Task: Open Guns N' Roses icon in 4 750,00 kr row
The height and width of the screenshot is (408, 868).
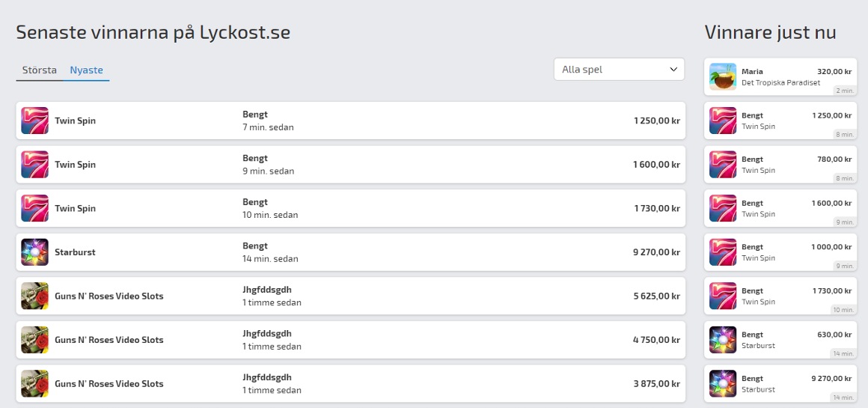Action: click(x=35, y=340)
